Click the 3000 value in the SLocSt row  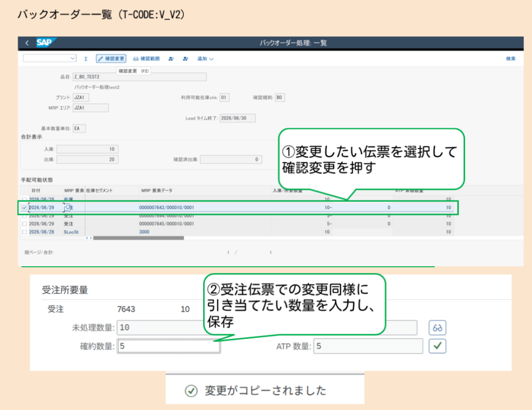pyautogui.click(x=144, y=232)
